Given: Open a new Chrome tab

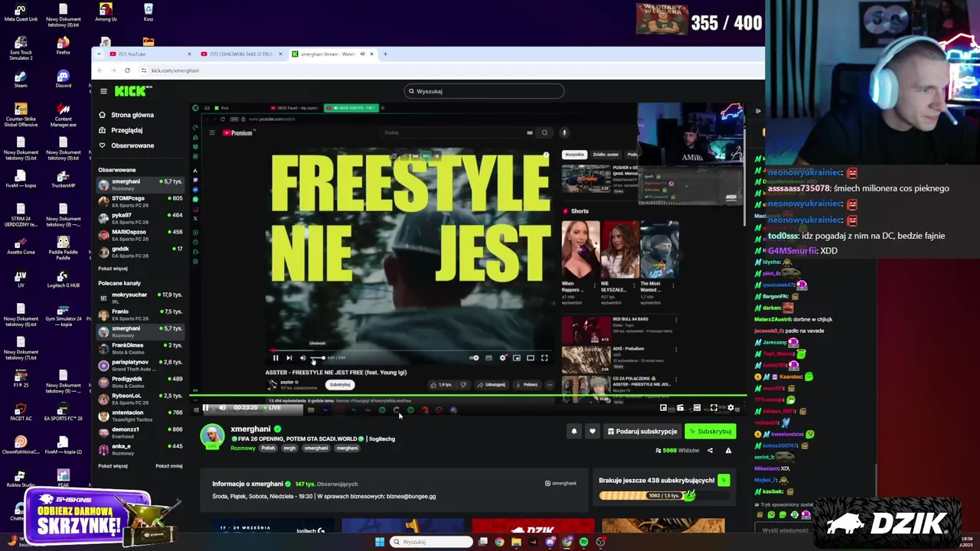Looking at the screenshot, I should (x=385, y=54).
